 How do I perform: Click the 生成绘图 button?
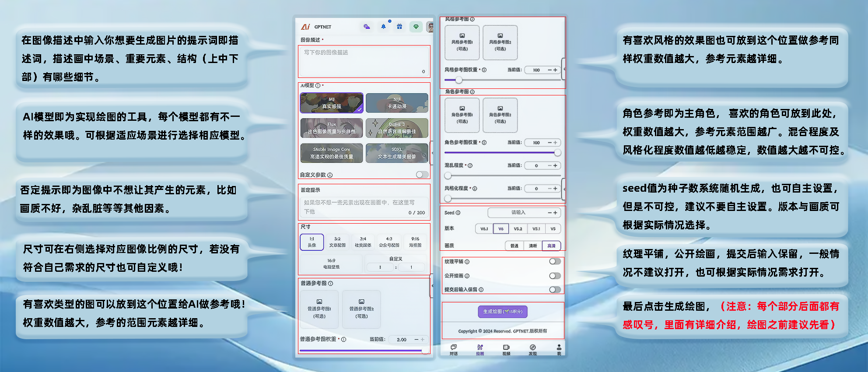click(503, 312)
